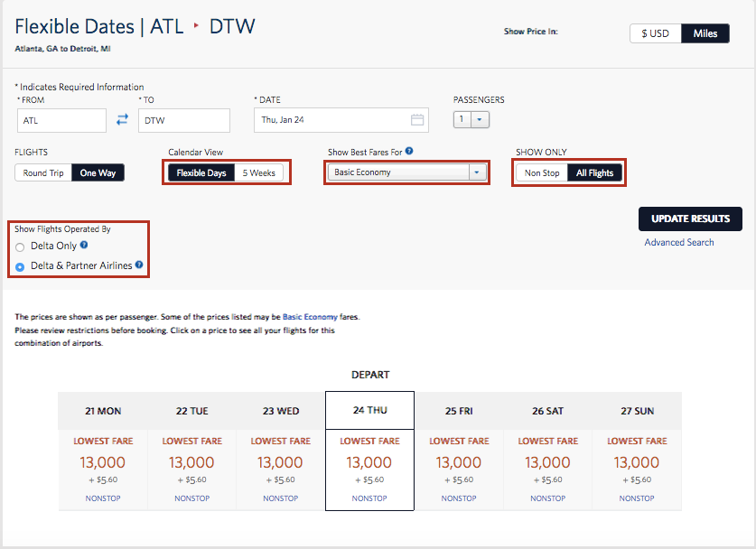Select the 21 MON date column

(103, 411)
